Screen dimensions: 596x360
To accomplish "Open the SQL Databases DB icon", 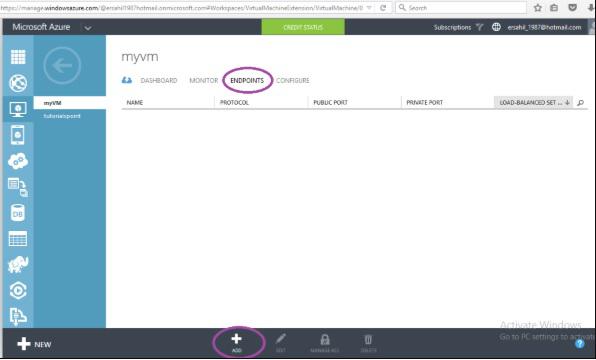I will [18, 213].
